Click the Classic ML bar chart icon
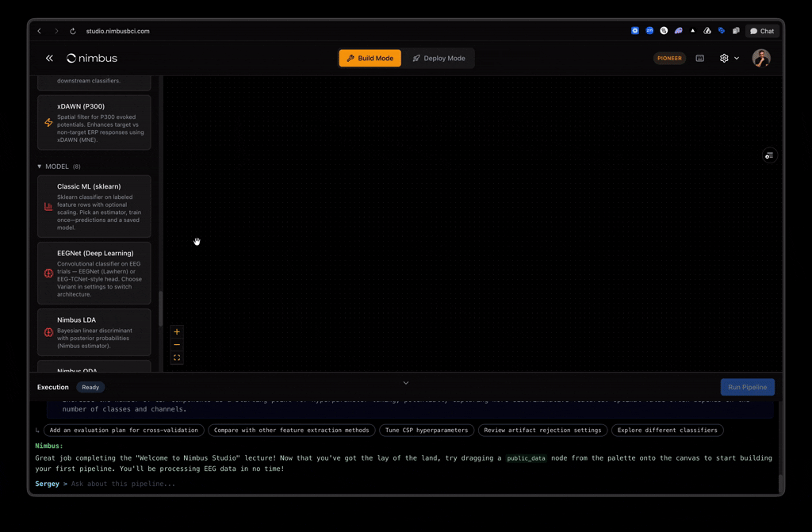 click(48, 206)
